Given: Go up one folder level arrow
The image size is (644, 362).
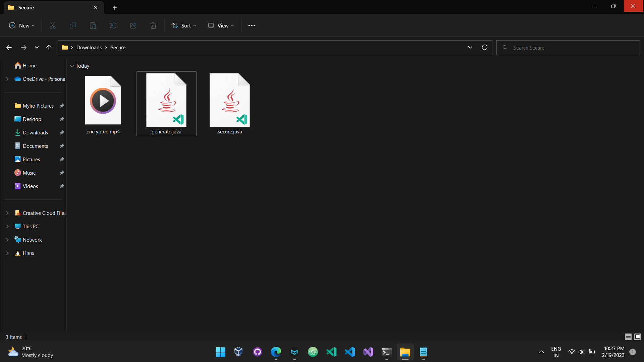Looking at the screenshot, I should coord(49,48).
